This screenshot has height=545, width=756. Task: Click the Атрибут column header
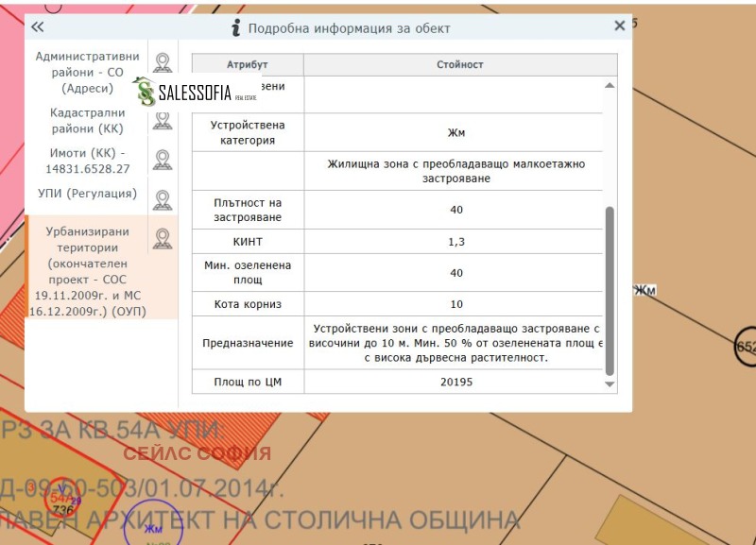pyautogui.click(x=248, y=64)
